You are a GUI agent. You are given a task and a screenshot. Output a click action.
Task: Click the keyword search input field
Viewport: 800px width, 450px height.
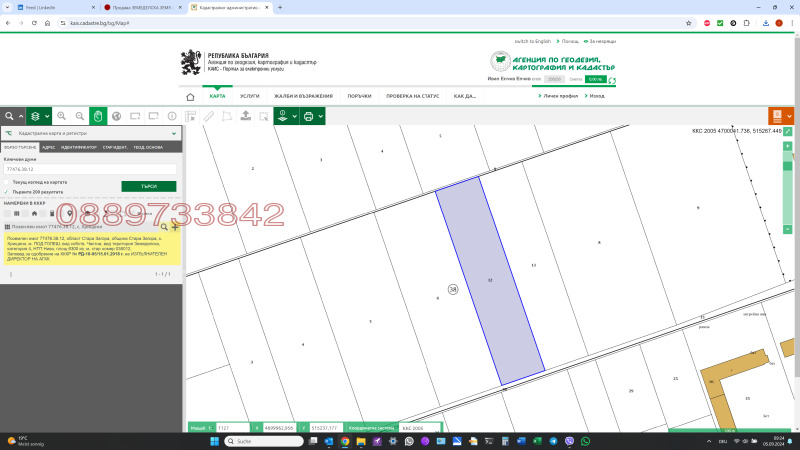[x=90, y=171]
